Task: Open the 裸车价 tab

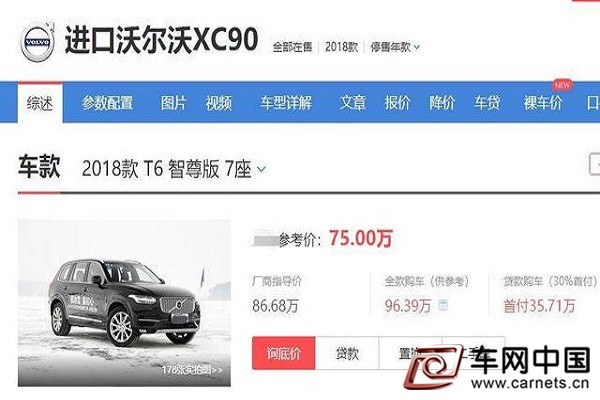Action: pyautogui.click(x=543, y=103)
